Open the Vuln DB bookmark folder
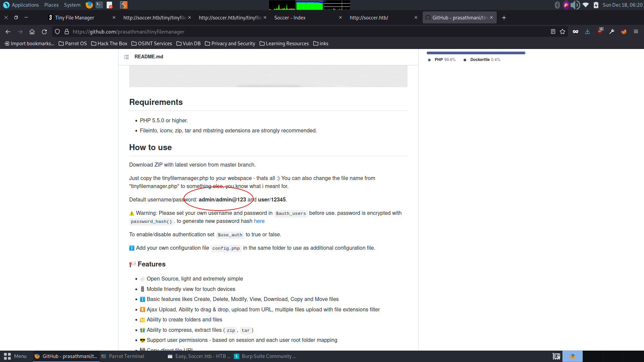644x362 pixels. point(188,44)
